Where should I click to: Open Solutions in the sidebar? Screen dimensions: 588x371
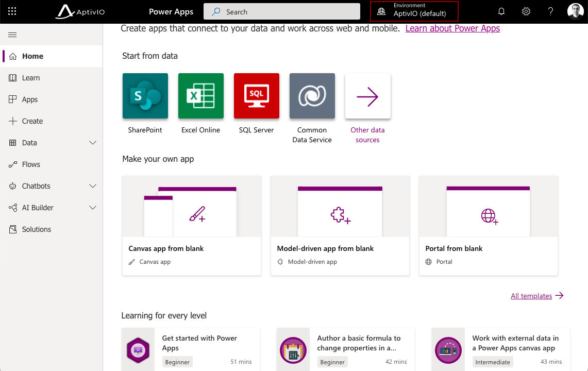(52, 229)
